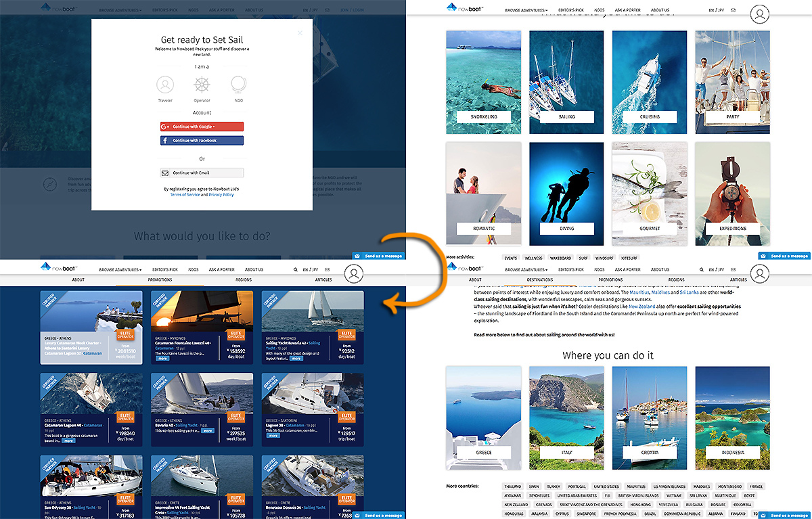Select the Wellness activity tag
The width and height of the screenshot is (812, 519).
(534, 258)
